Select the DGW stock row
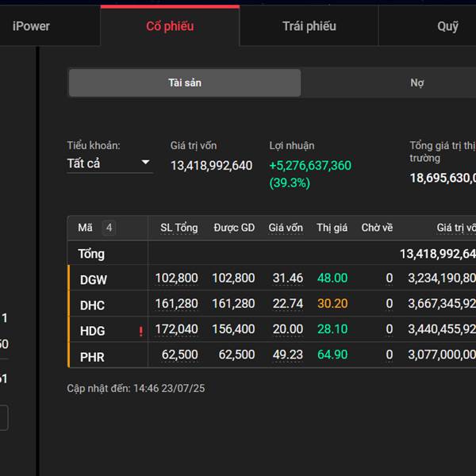The height and width of the screenshot is (476, 476). click(x=271, y=278)
